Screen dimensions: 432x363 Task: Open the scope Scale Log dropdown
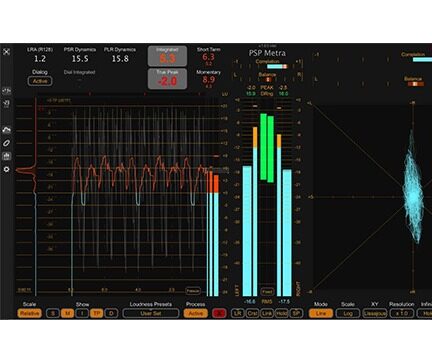[348, 313]
